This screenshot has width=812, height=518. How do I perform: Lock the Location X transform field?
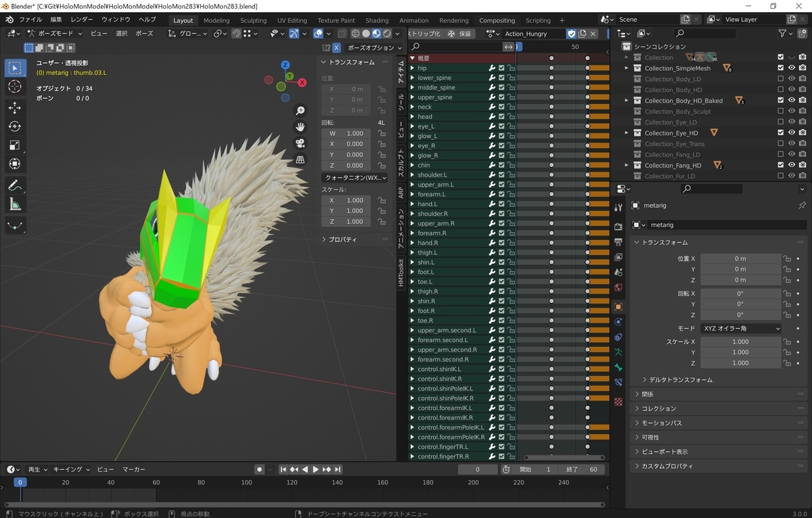(787, 258)
